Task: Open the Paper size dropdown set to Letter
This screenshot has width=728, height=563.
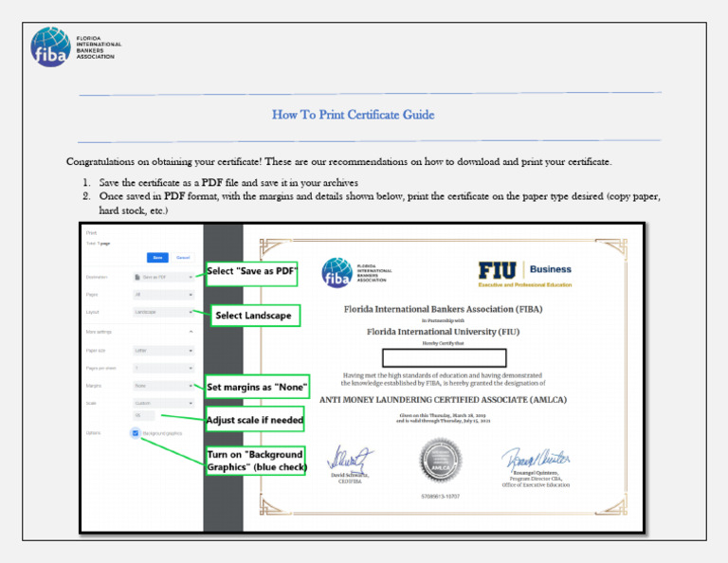Action: [x=163, y=351]
